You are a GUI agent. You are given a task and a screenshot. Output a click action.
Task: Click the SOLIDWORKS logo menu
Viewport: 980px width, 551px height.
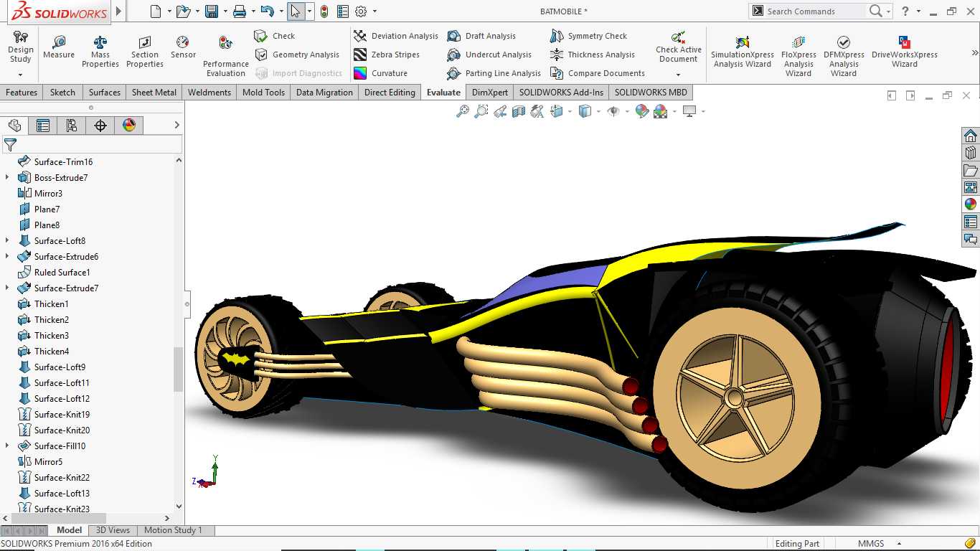[x=60, y=11]
